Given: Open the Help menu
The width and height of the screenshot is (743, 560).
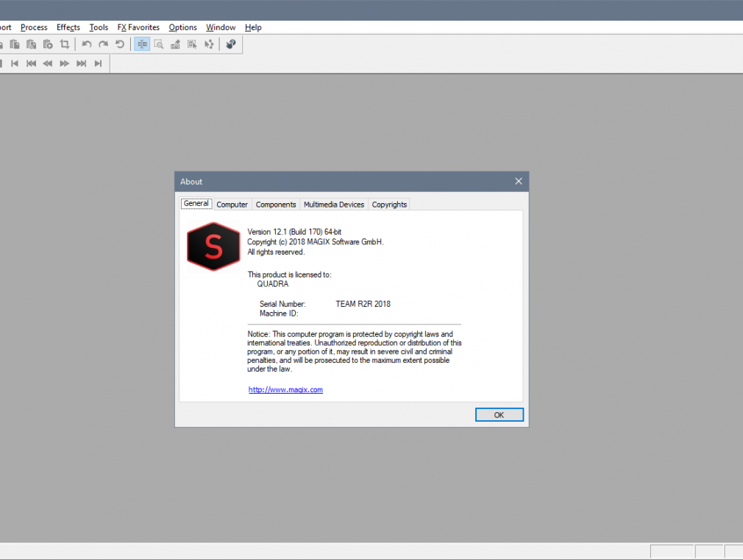Looking at the screenshot, I should pos(253,27).
